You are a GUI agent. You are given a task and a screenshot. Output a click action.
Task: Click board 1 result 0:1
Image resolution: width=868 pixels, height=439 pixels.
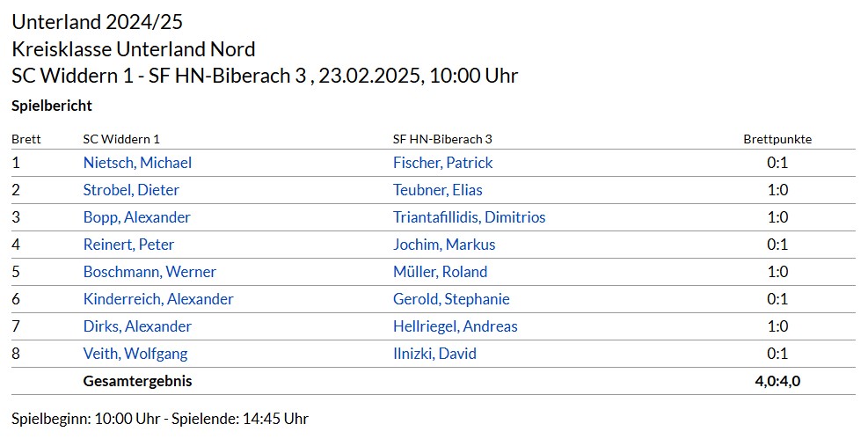pyautogui.click(x=777, y=163)
